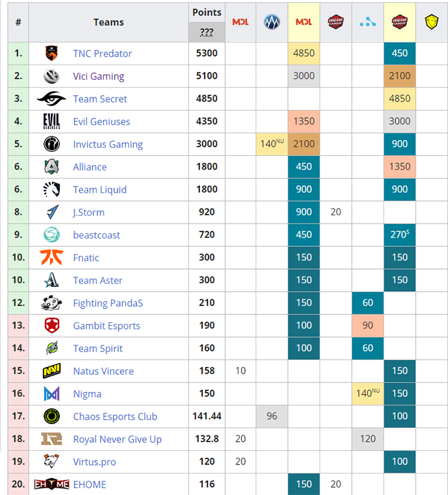The image size is (448, 495).
Task: Open the J.Storm link
Action: pyautogui.click(x=88, y=212)
